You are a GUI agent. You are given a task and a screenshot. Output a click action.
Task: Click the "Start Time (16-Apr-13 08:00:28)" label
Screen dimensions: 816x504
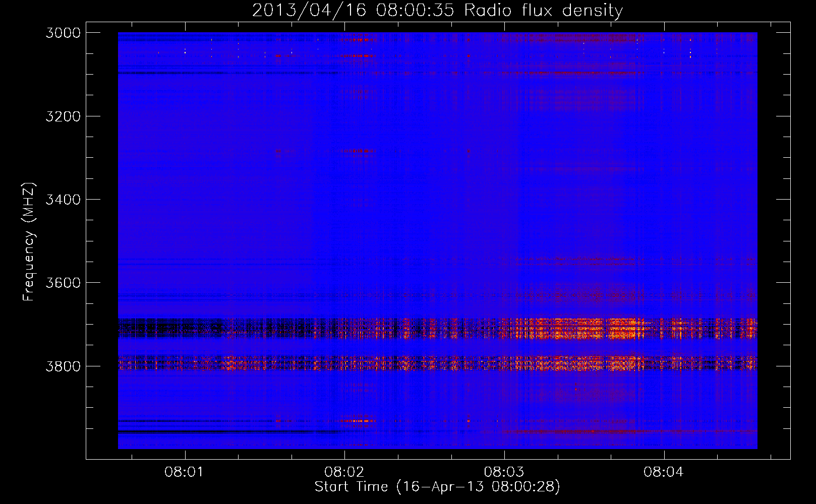point(437,487)
